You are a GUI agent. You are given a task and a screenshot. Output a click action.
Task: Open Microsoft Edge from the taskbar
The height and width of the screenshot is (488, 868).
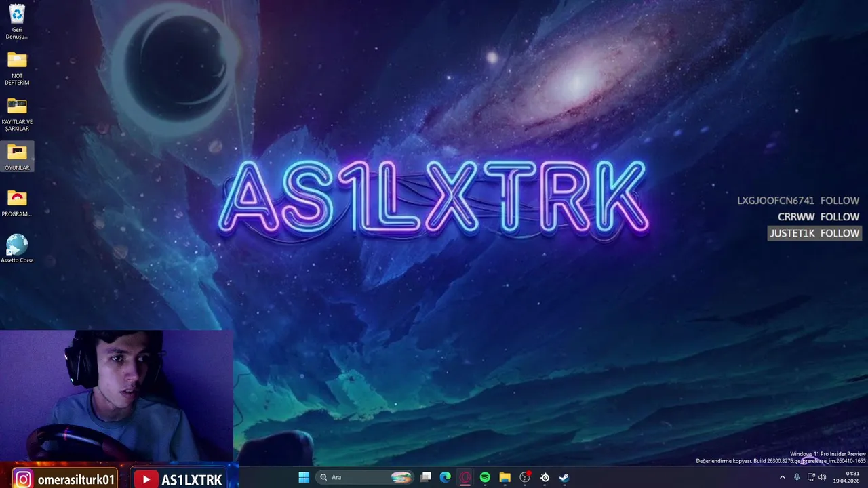coord(446,477)
